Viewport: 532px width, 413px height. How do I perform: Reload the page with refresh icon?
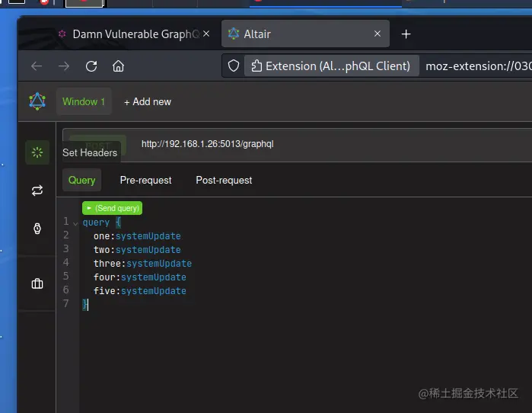pos(91,66)
